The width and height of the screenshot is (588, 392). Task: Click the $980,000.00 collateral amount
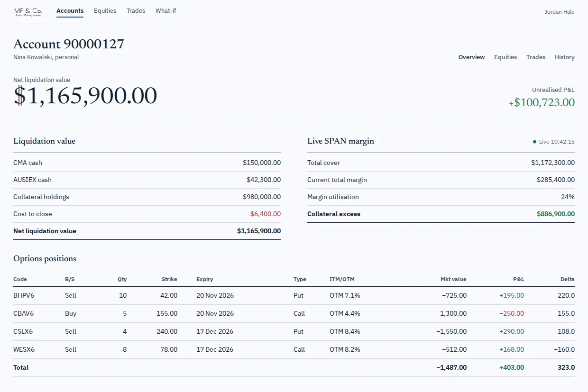click(x=262, y=197)
